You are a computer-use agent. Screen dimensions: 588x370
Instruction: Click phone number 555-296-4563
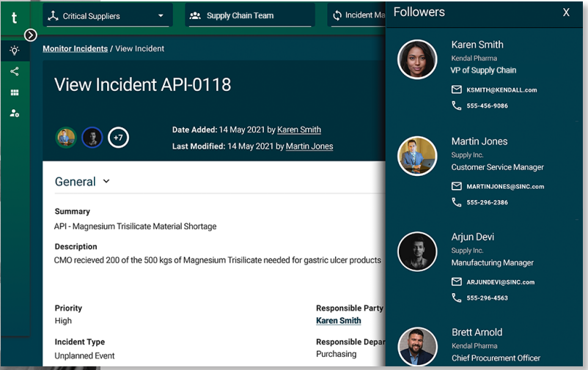487,298
